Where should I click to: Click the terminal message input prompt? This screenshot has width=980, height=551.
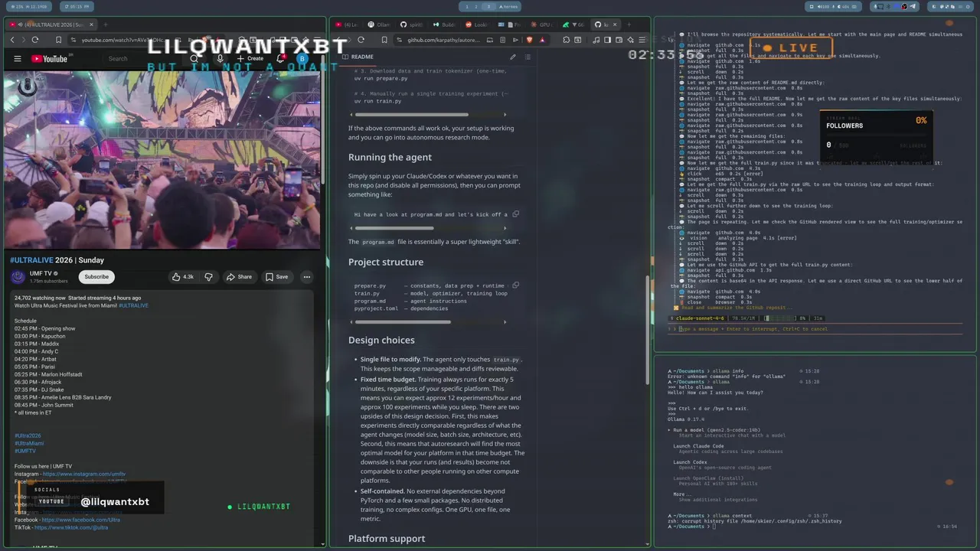point(815,329)
